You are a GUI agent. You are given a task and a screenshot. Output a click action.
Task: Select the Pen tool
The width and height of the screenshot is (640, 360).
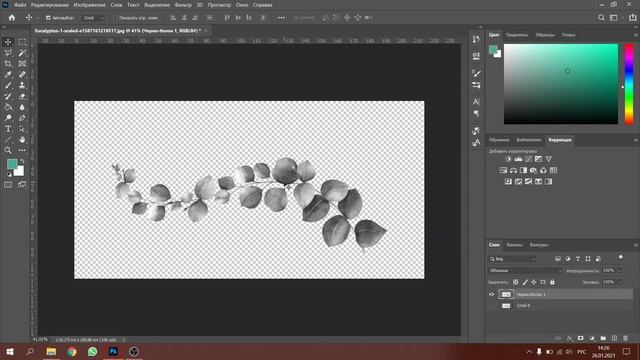pos(22,118)
